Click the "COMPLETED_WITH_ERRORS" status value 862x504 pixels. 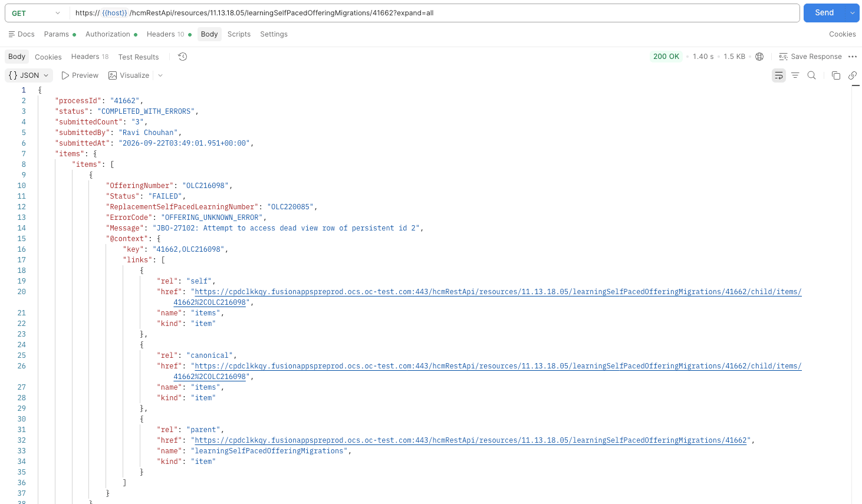click(x=146, y=111)
